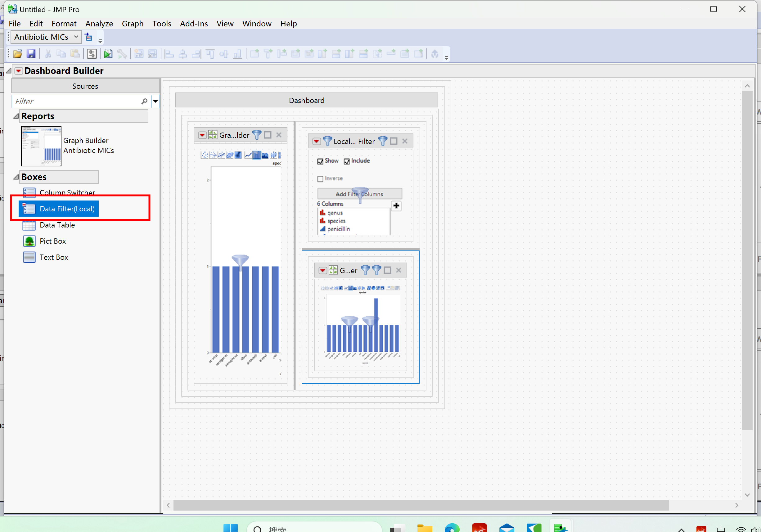Click the funnel filter icon on Graph Builder title bar
The image size is (761, 532).
point(257,135)
